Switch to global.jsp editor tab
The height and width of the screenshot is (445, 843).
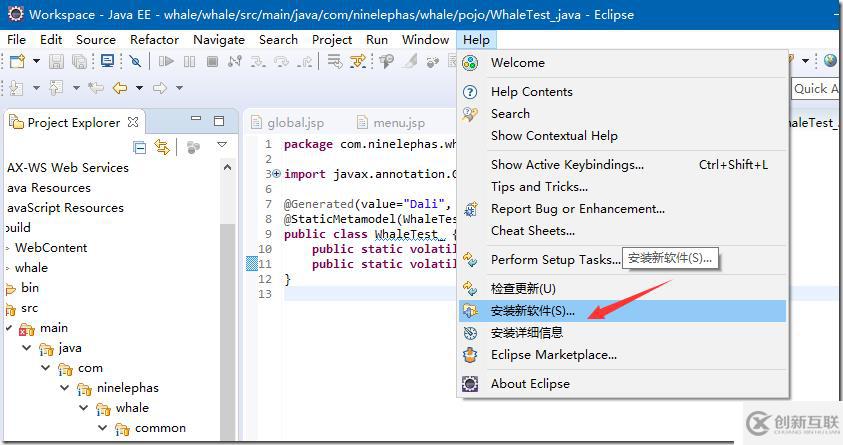[x=288, y=123]
